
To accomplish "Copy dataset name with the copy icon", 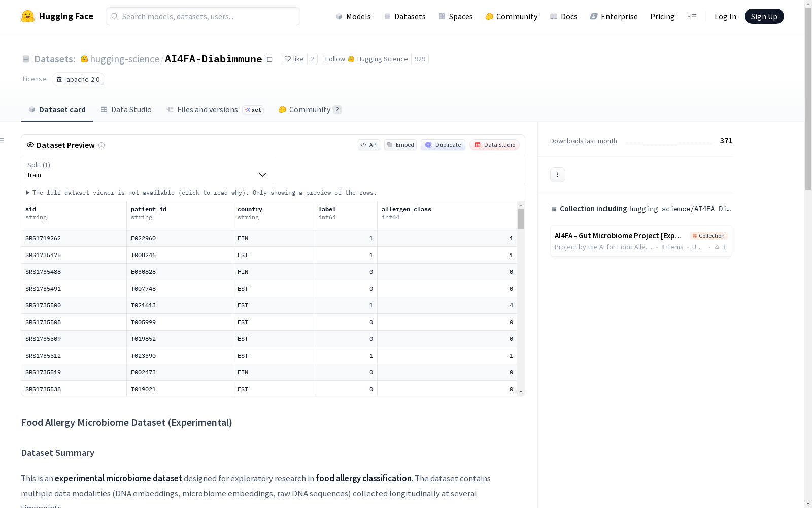I will pyautogui.click(x=269, y=59).
